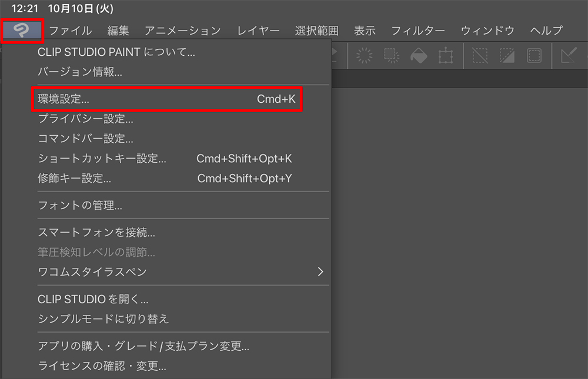Image resolution: width=588 pixels, height=379 pixels.
Task: Click the CLIP STUDIO PAINT logo menu icon
Action: [22, 31]
